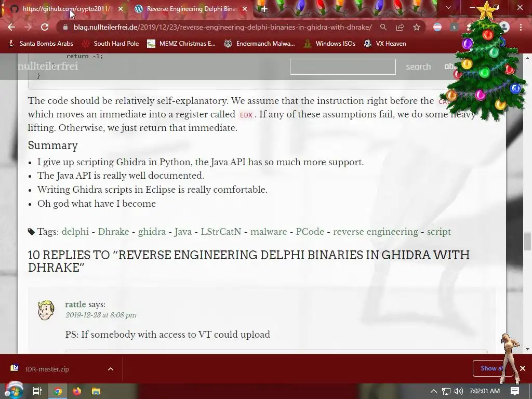Click the page vertical scrollbar thumb

[527, 241]
